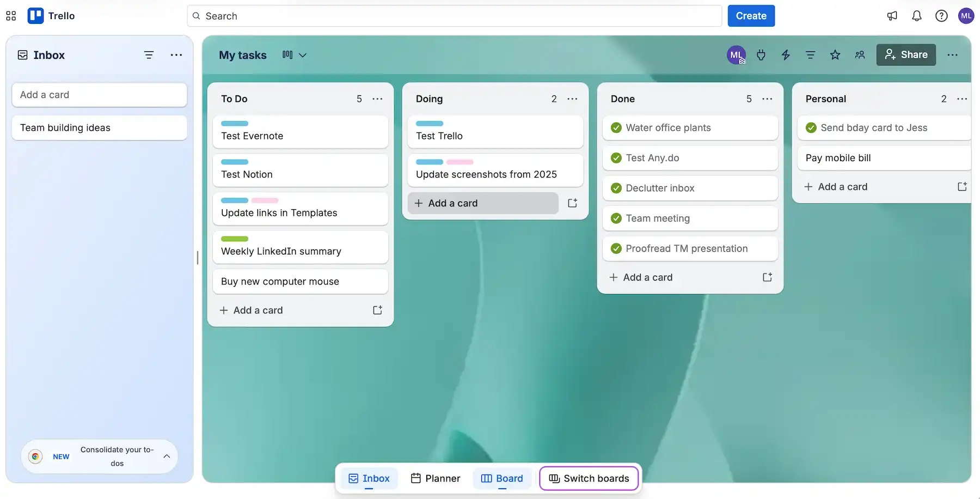Viewport: 980px width, 499px height.
Task: Toggle Board tab in bottom bar
Action: pos(502,478)
